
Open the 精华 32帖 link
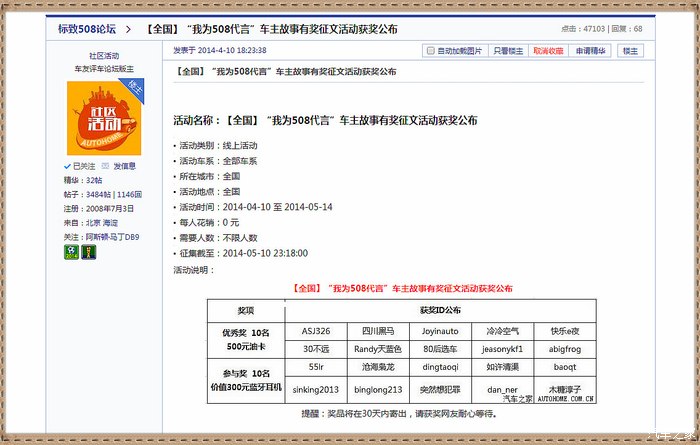pyautogui.click(x=93, y=180)
